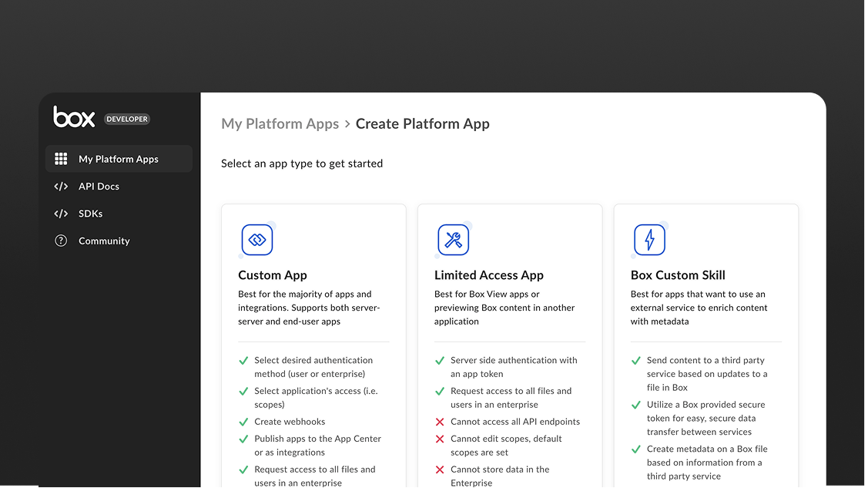Viewport: 868px width, 488px height.
Task: Click red X beside 'Cannot edit scopes'
Action: pos(440,439)
